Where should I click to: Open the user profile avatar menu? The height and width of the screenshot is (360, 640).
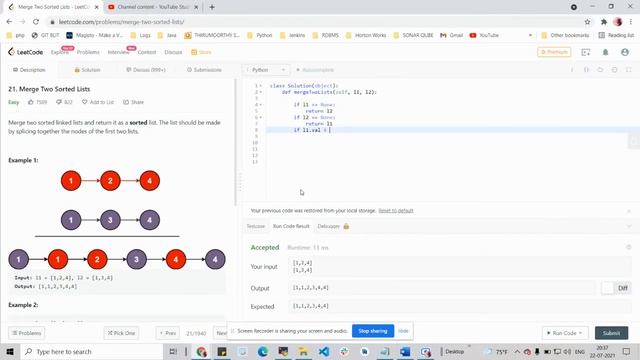(x=624, y=52)
